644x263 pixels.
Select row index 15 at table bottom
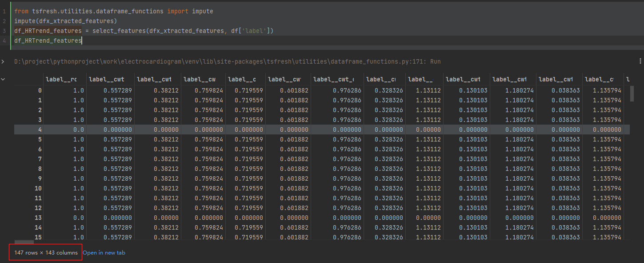point(38,237)
